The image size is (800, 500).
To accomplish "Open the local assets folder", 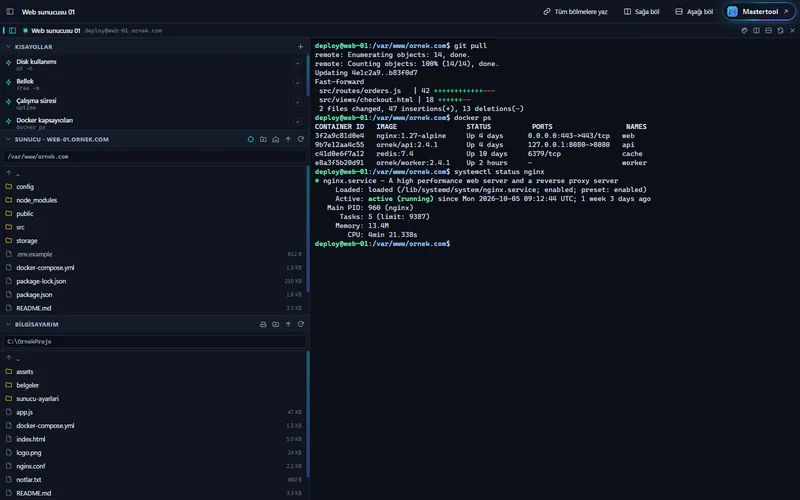I will click(x=153, y=371).
